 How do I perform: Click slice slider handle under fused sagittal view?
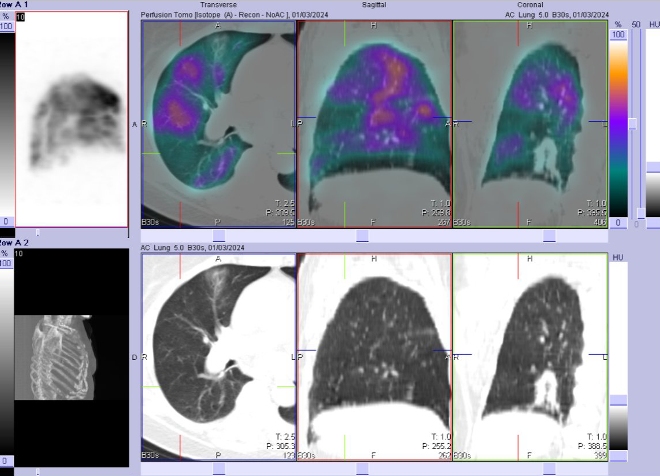click(x=362, y=236)
